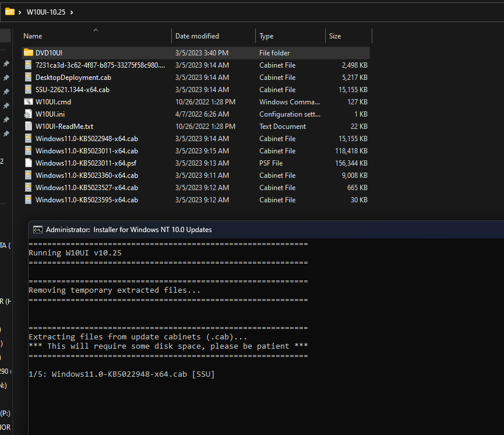Screen dimensions: 504x435
Task: Select W10UI-10.25 breadcrumb segment
Action: pyautogui.click(x=46, y=12)
